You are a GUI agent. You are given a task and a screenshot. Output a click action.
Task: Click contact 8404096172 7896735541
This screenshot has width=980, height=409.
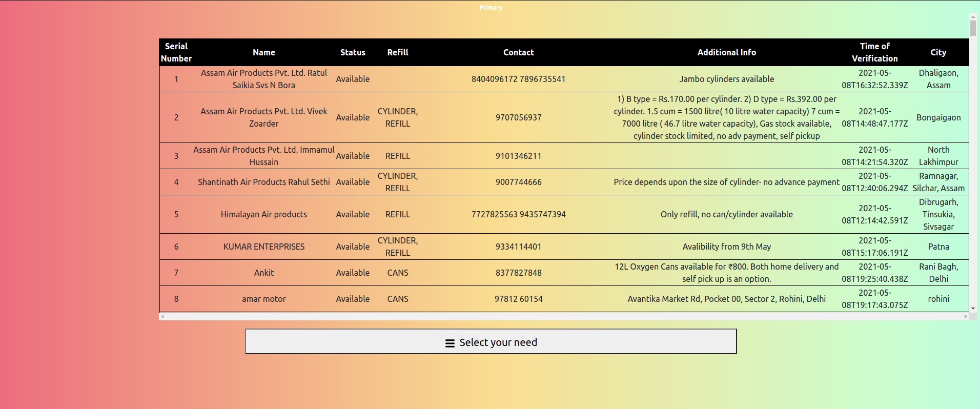518,79
